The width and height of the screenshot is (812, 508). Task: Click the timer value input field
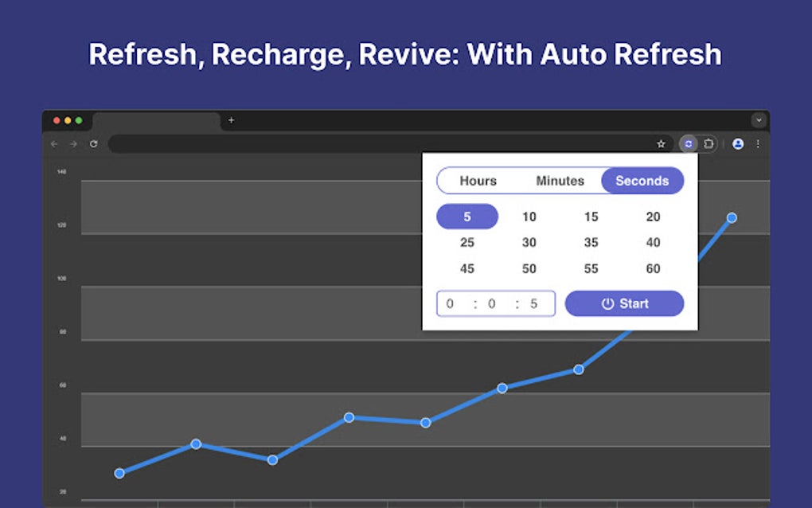click(495, 303)
